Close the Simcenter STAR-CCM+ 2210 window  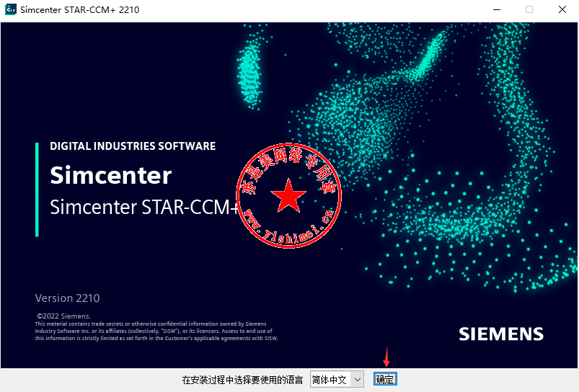(562, 9)
